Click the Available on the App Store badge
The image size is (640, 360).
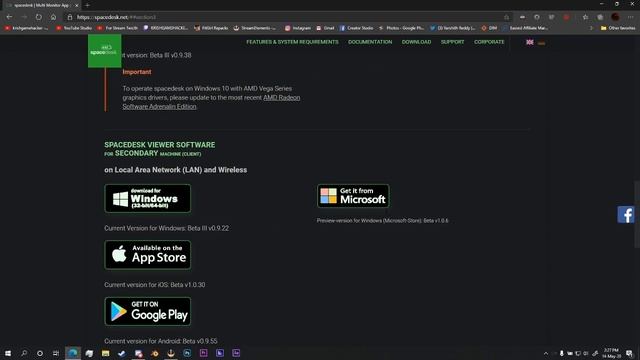click(x=147, y=255)
